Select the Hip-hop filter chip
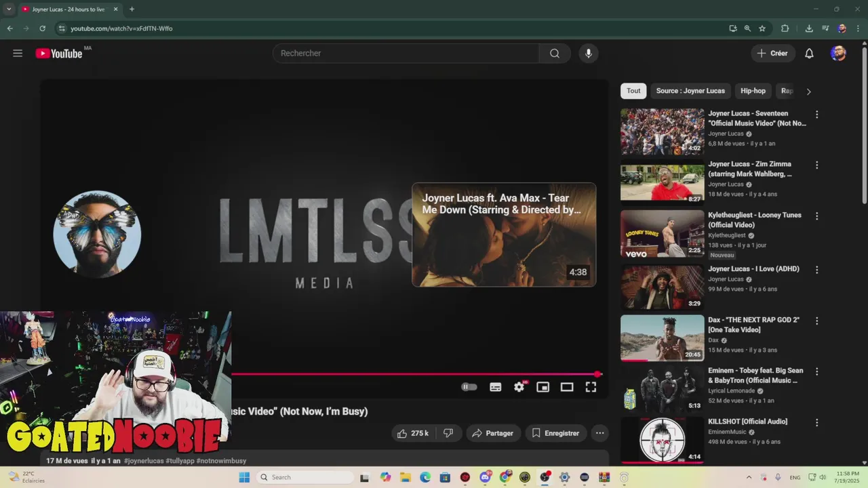 tap(753, 91)
